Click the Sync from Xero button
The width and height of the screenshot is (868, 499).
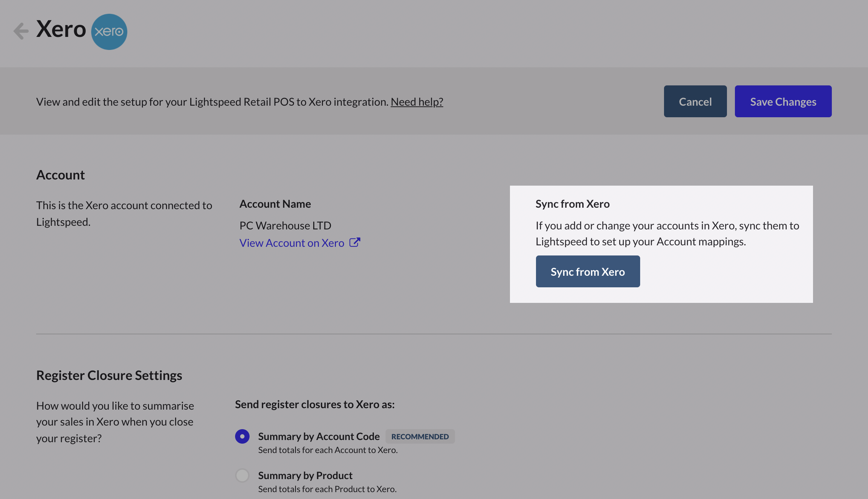tap(588, 271)
